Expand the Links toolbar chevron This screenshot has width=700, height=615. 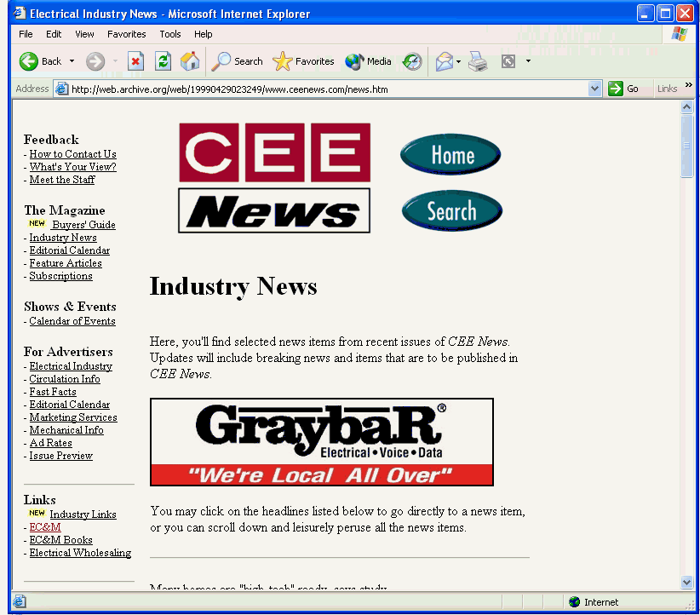tap(689, 85)
